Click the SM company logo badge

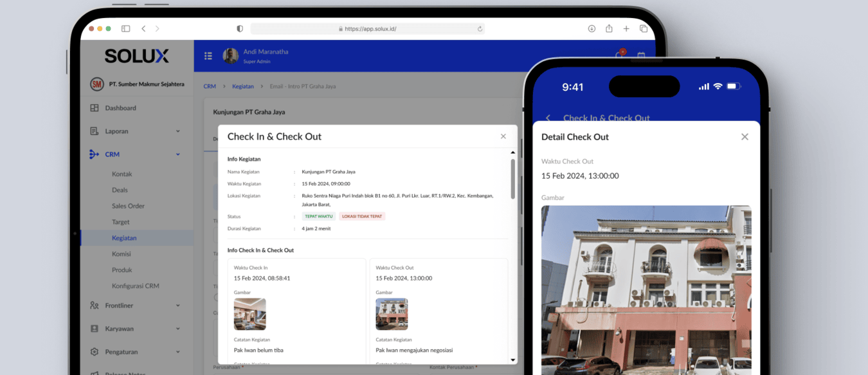(x=97, y=84)
